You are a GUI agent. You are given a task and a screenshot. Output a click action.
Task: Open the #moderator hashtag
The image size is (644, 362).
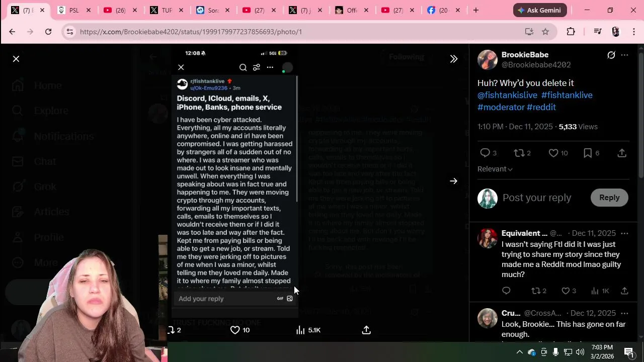point(501,107)
